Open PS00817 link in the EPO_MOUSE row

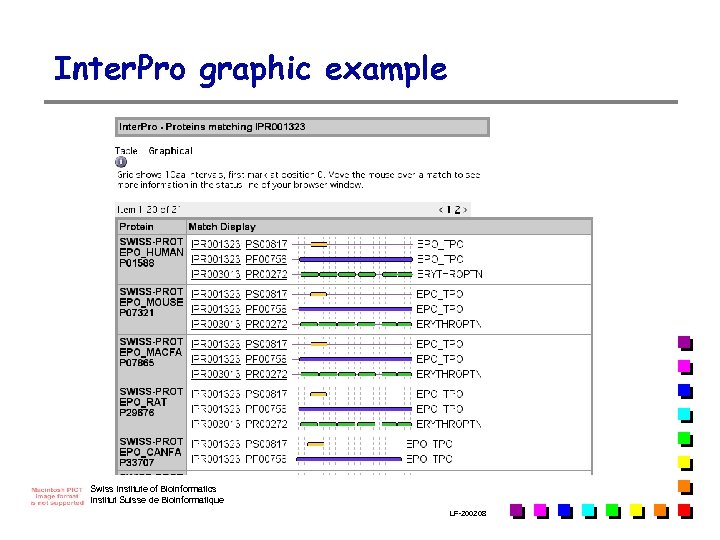266,294
